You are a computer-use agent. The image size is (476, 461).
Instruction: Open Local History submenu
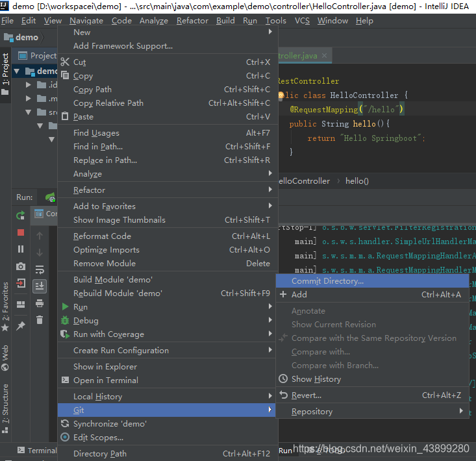[168, 397]
